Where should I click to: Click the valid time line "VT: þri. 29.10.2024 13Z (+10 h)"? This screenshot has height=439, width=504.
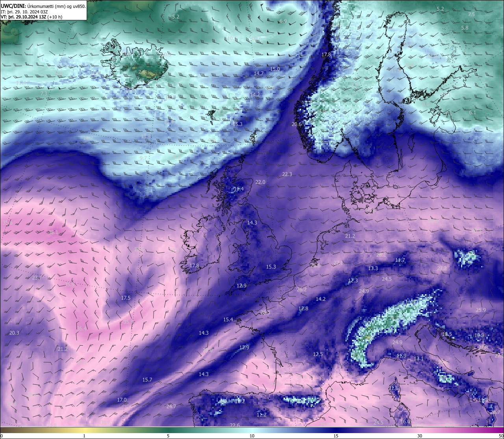click(31, 17)
